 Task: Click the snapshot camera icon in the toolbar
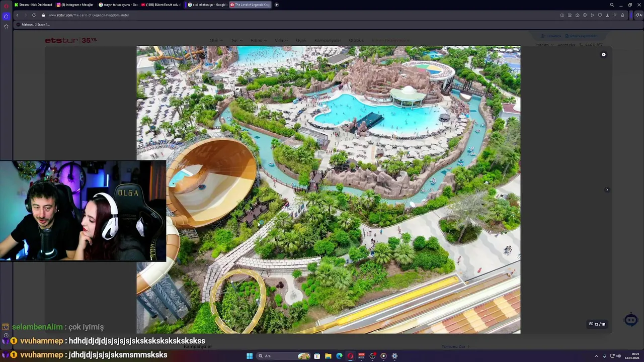pos(577,15)
